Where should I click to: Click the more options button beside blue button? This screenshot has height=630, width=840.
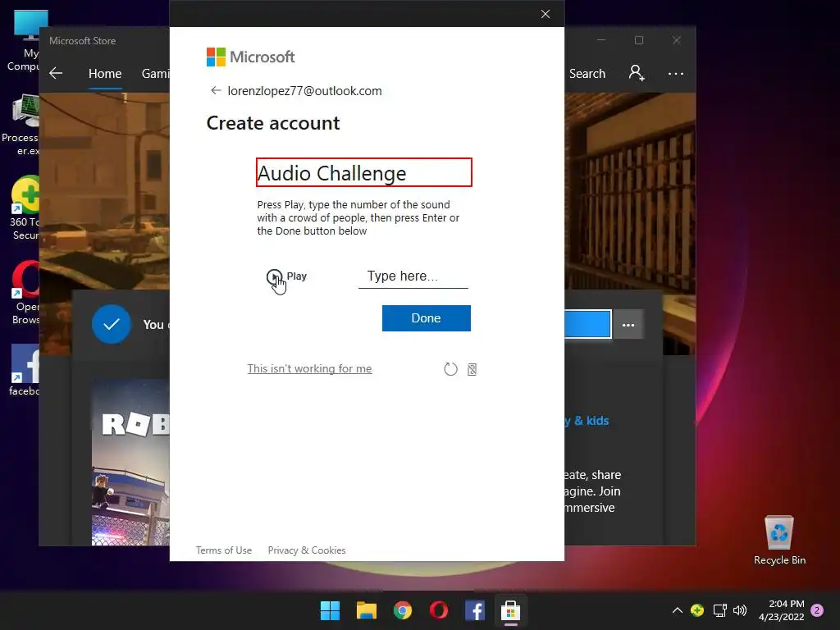click(628, 325)
